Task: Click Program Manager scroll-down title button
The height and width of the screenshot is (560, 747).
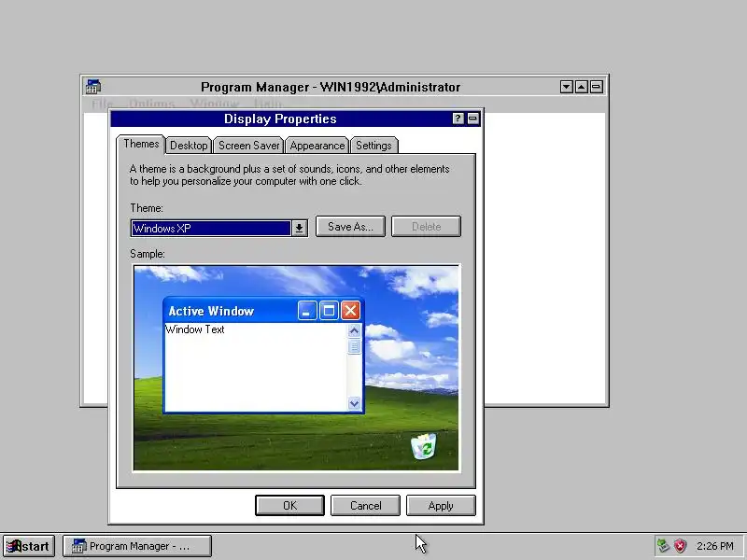Action: [567, 87]
